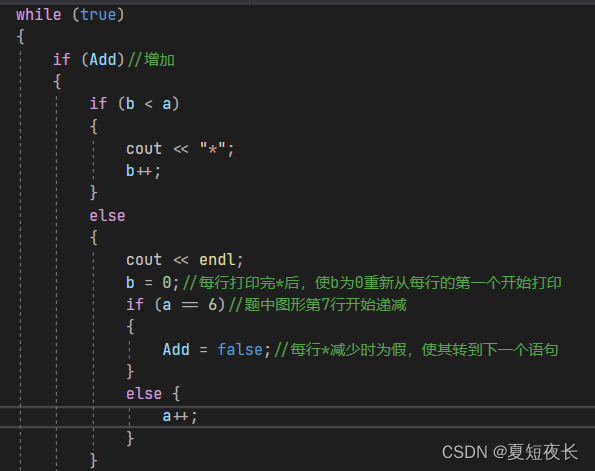Click the 'true' literal in the while condition
This screenshot has width=595, height=471.
(98, 15)
